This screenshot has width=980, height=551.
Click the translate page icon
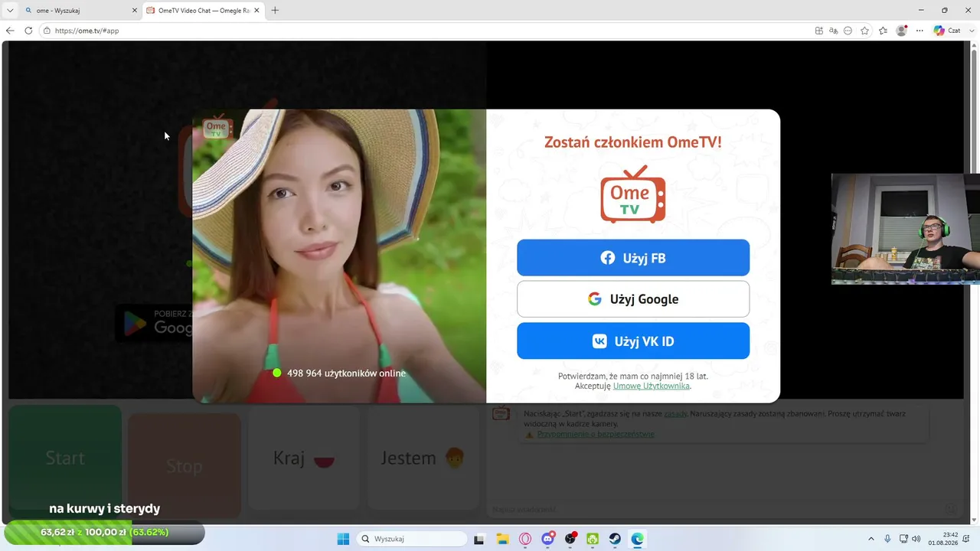pos(834,31)
